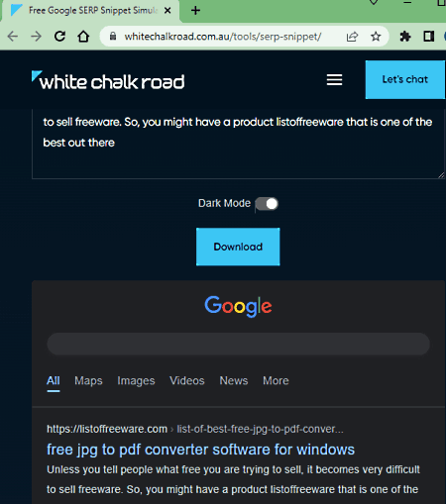Click the listoffreeware.com URL breadcrumb

(x=195, y=429)
